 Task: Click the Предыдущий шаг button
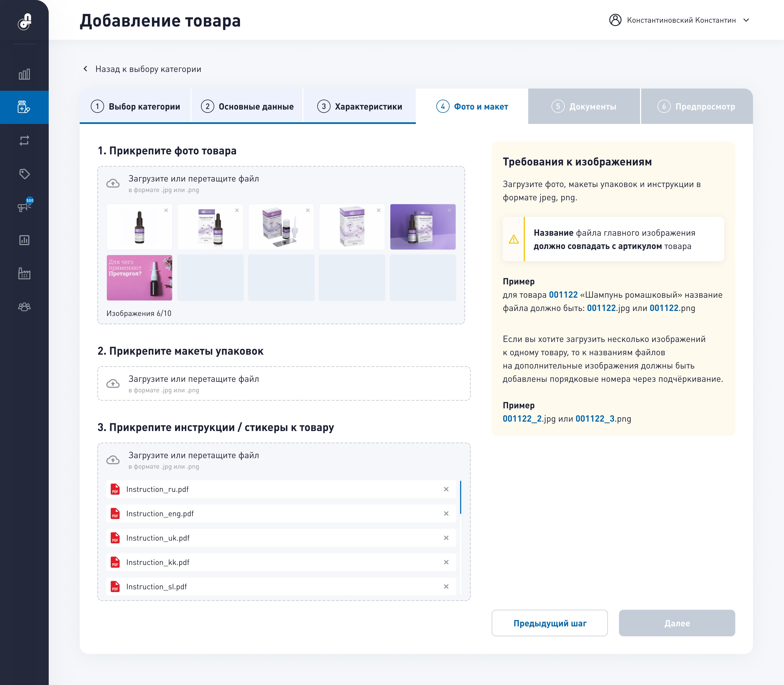coord(549,623)
